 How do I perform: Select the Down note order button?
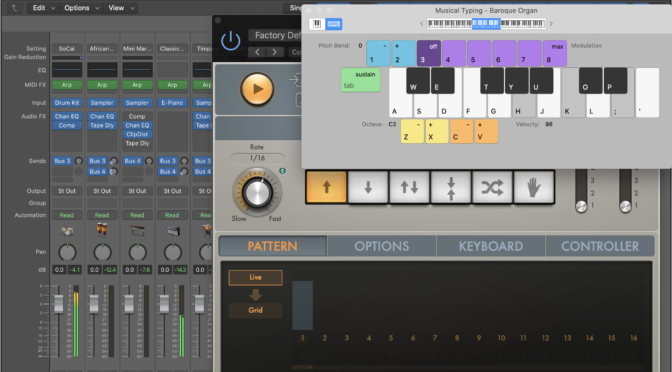click(368, 187)
